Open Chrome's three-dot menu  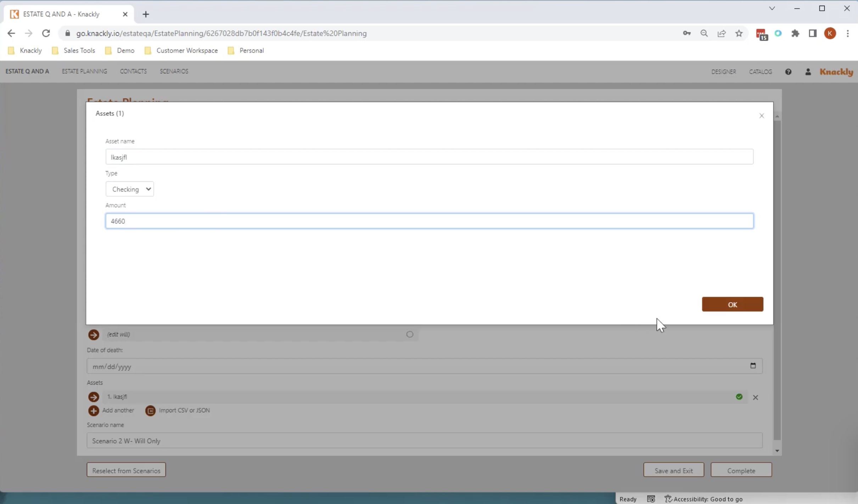click(848, 33)
